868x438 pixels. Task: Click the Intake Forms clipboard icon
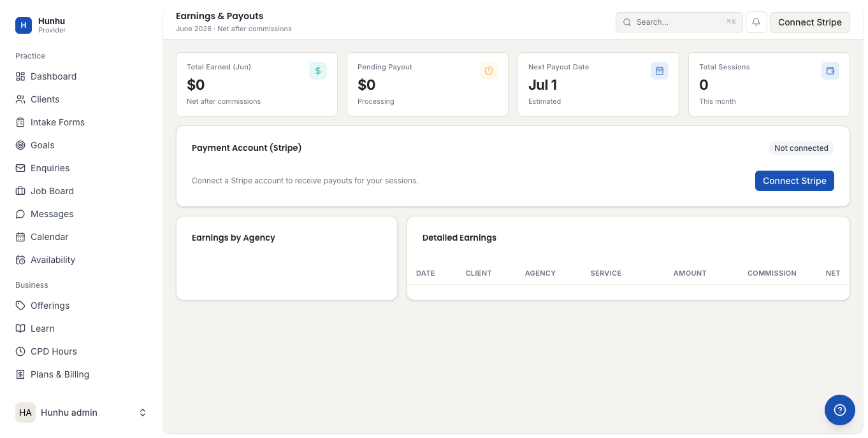(x=20, y=122)
